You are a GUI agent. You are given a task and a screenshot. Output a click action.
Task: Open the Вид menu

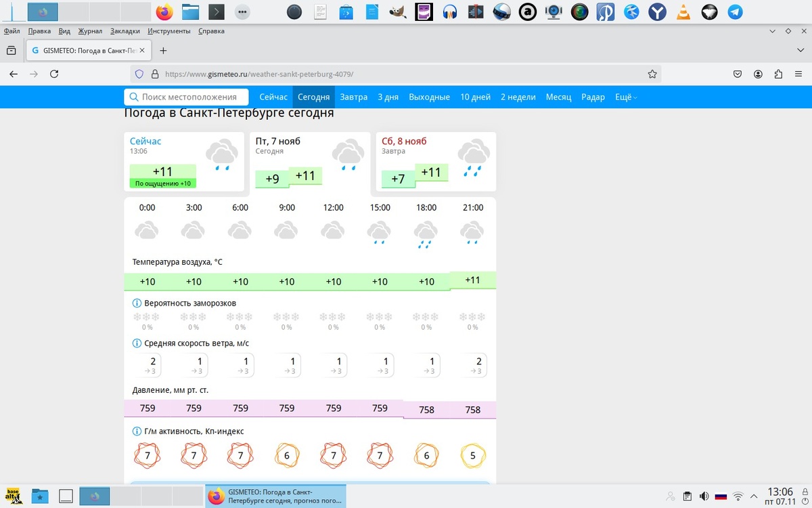(x=64, y=31)
